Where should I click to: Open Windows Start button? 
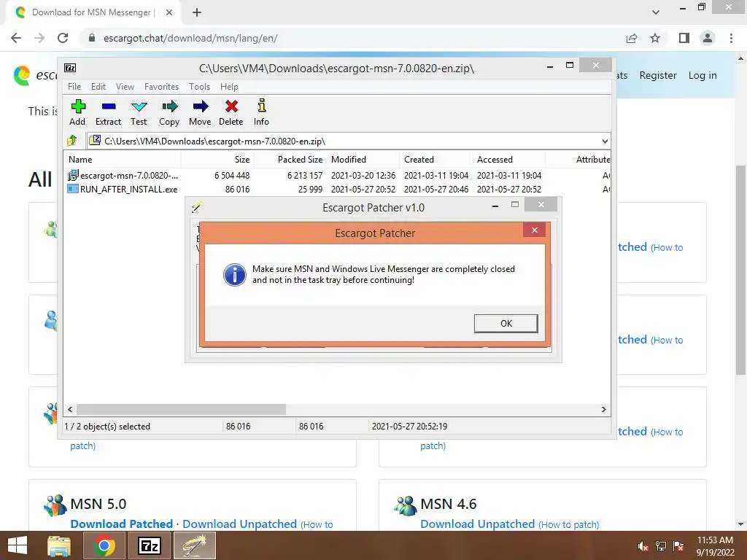click(x=18, y=545)
